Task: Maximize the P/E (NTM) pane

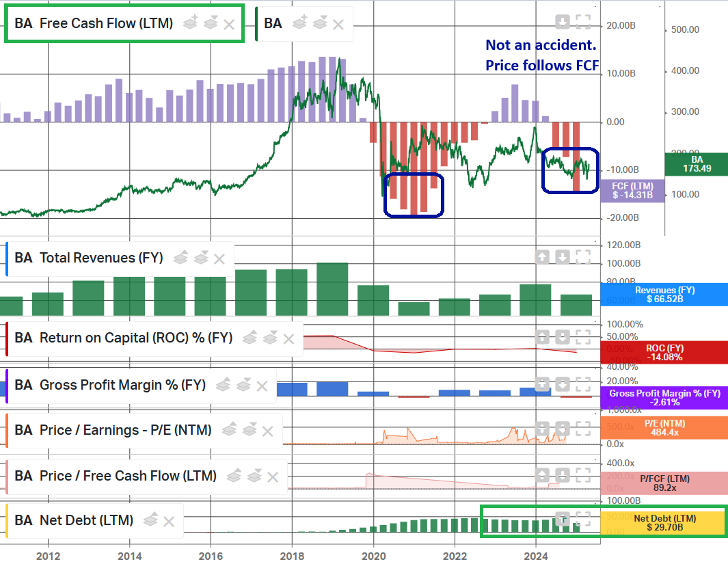Action: pyautogui.click(x=583, y=429)
